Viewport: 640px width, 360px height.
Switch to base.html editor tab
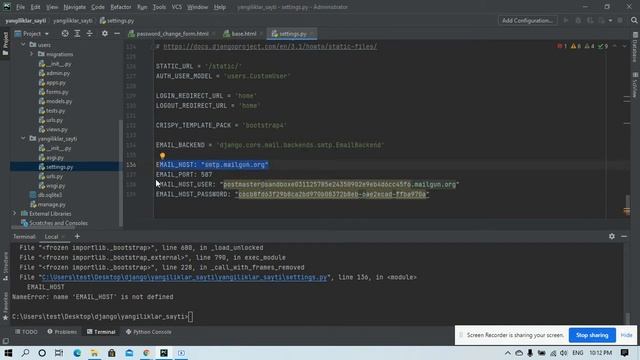coord(243,34)
